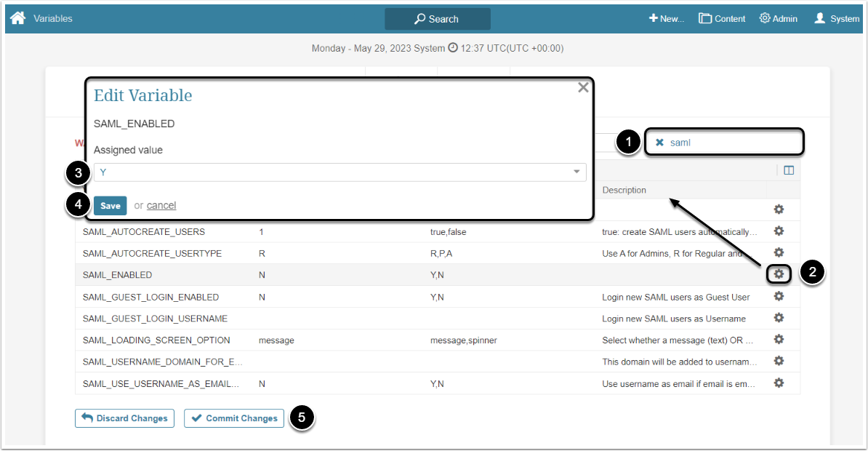The image size is (868, 451).
Task: Open the column chooser icon
Action: tap(789, 171)
